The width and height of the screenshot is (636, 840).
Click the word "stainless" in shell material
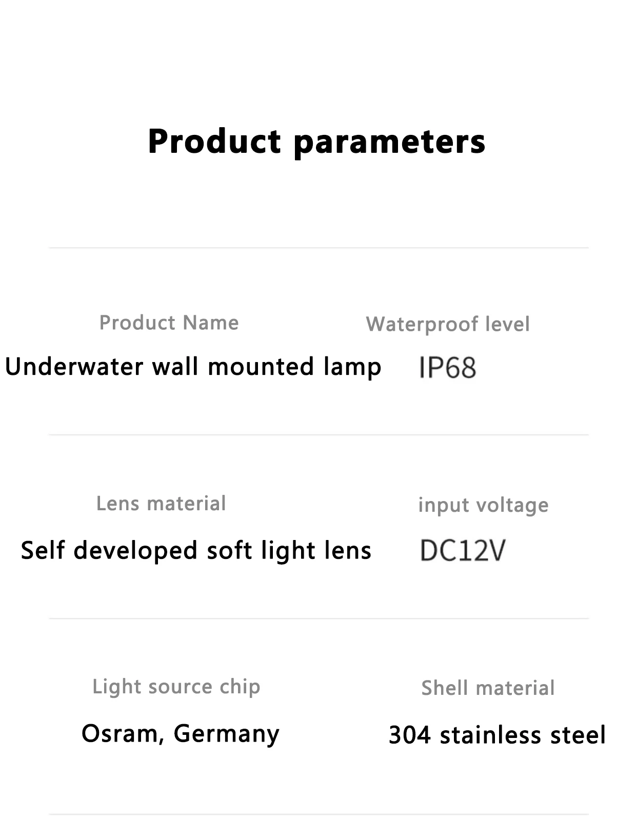point(490,735)
